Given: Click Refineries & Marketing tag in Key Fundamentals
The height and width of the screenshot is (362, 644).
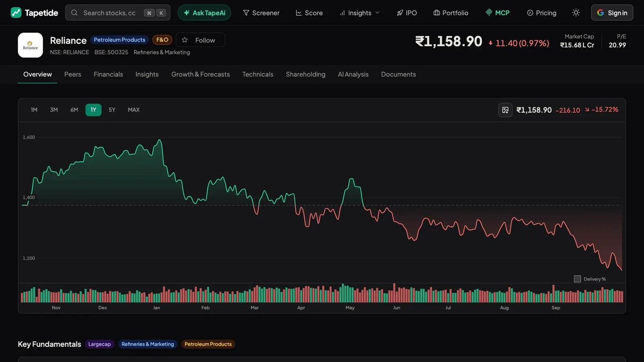Looking at the screenshot, I should [x=148, y=344].
